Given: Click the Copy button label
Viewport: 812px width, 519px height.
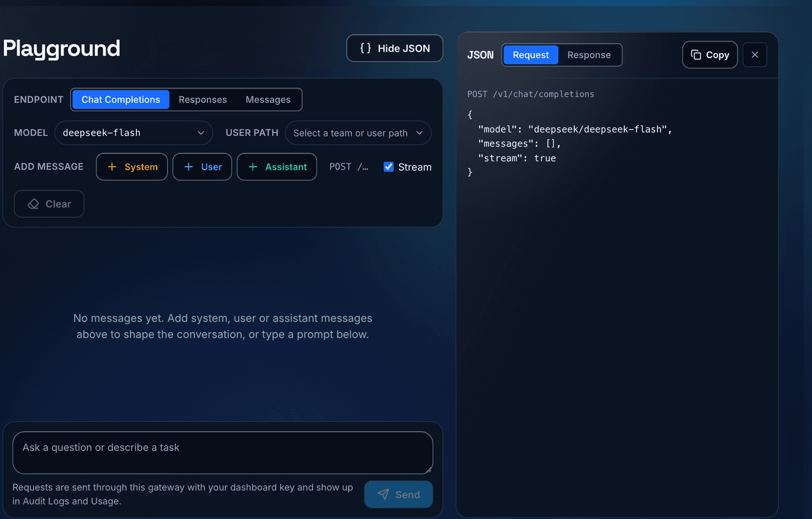Looking at the screenshot, I should click(x=717, y=55).
